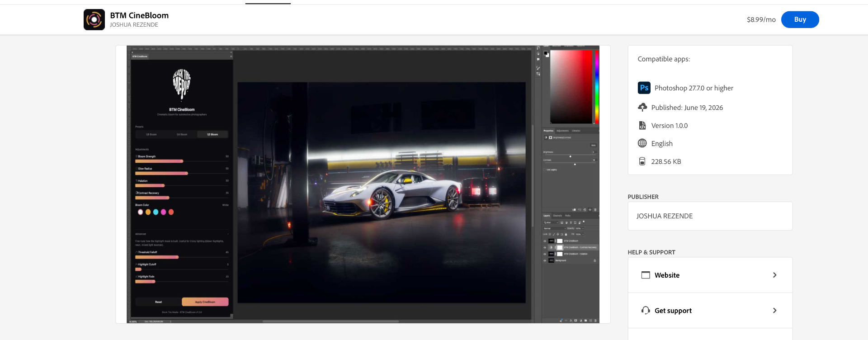Click the Version file icon

642,125
